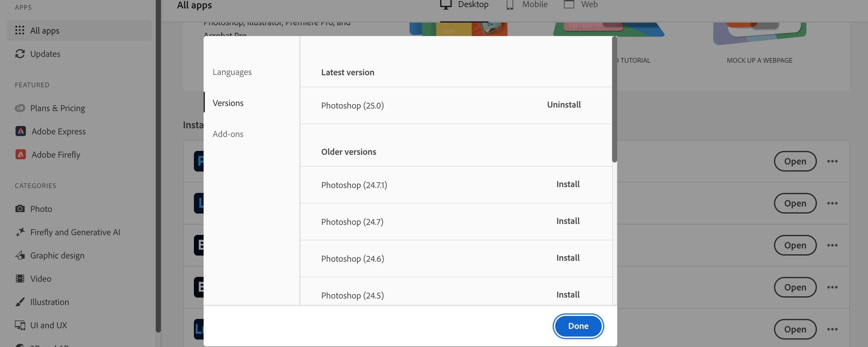Open Adobe Express from the sidebar
The height and width of the screenshot is (347, 868).
pyautogui.click(x=21, y=131)
